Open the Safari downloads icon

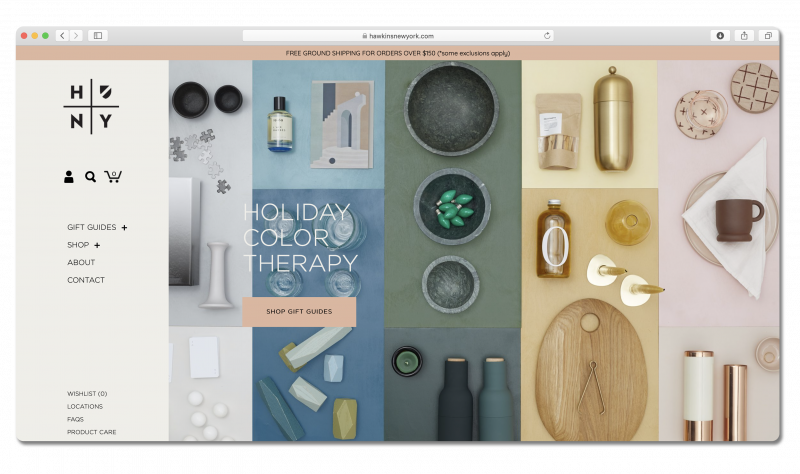pos(720,35)
